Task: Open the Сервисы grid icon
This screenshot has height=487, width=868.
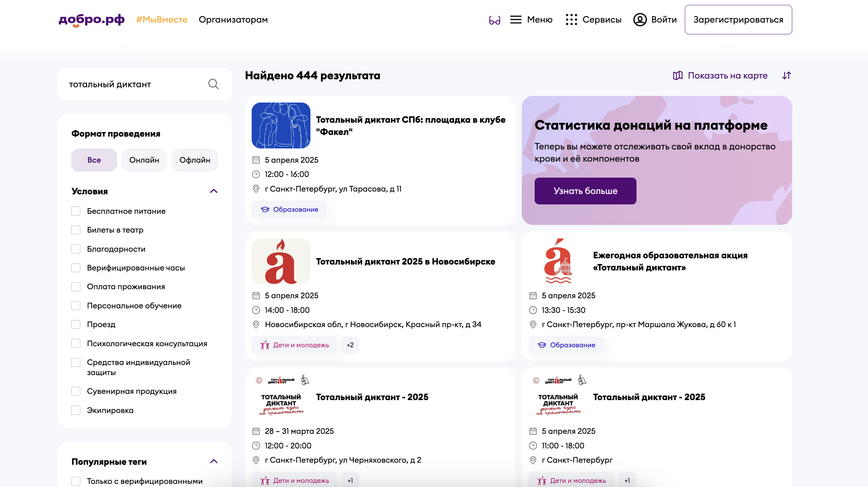Action: [571, 20]
